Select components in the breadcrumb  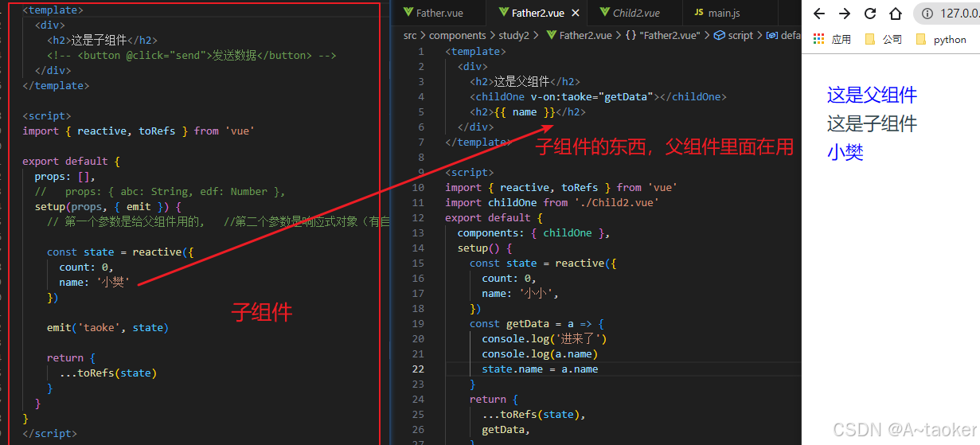458,35
